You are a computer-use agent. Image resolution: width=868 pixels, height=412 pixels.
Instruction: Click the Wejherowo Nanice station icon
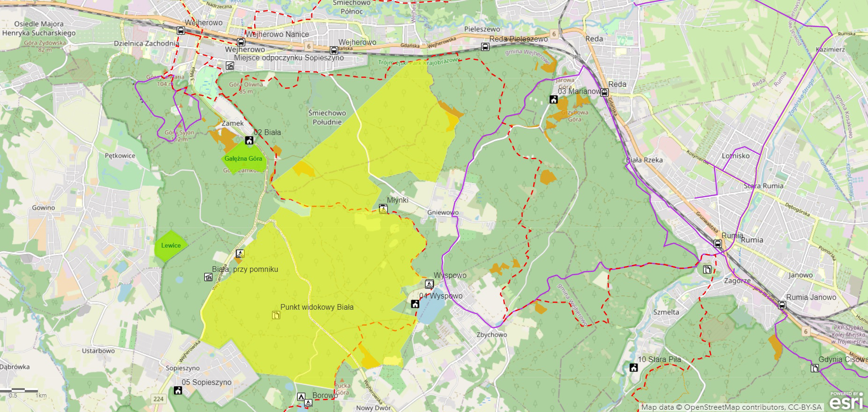[x=241, y=42]
